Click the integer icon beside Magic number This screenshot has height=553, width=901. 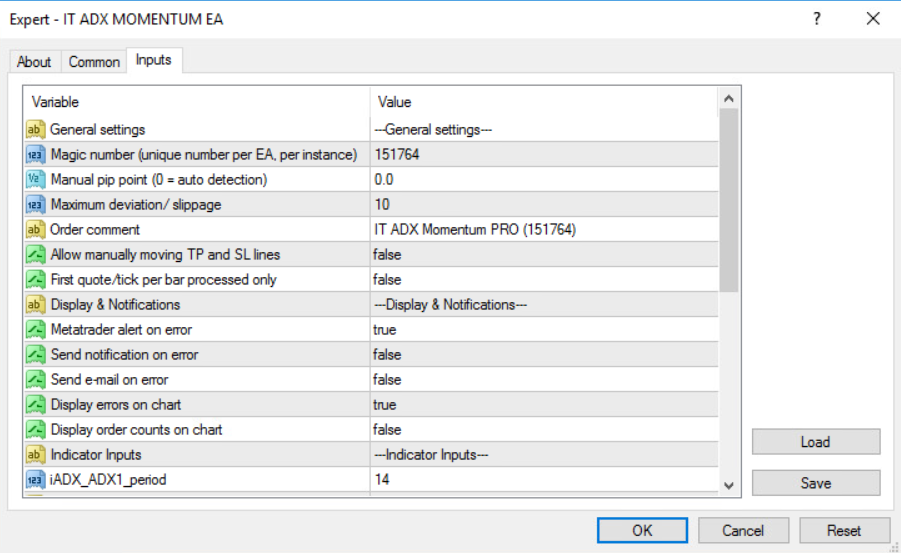(35, 155)
